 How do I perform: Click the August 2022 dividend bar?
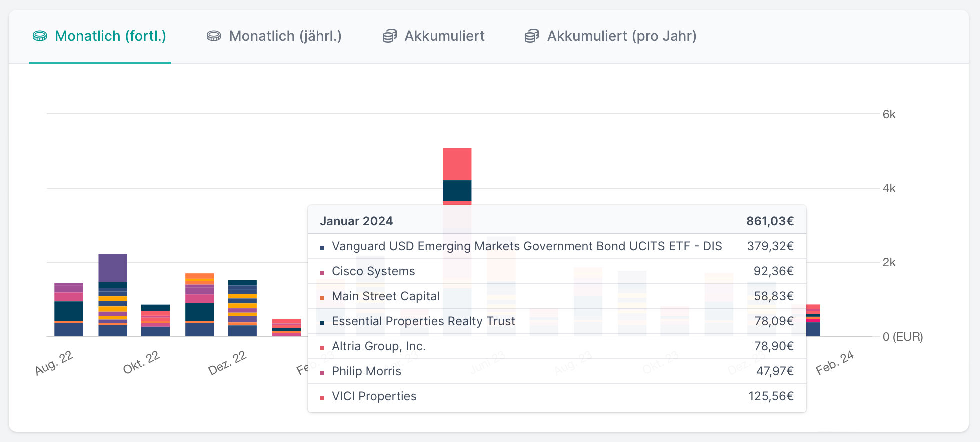(x=69, y=310)
